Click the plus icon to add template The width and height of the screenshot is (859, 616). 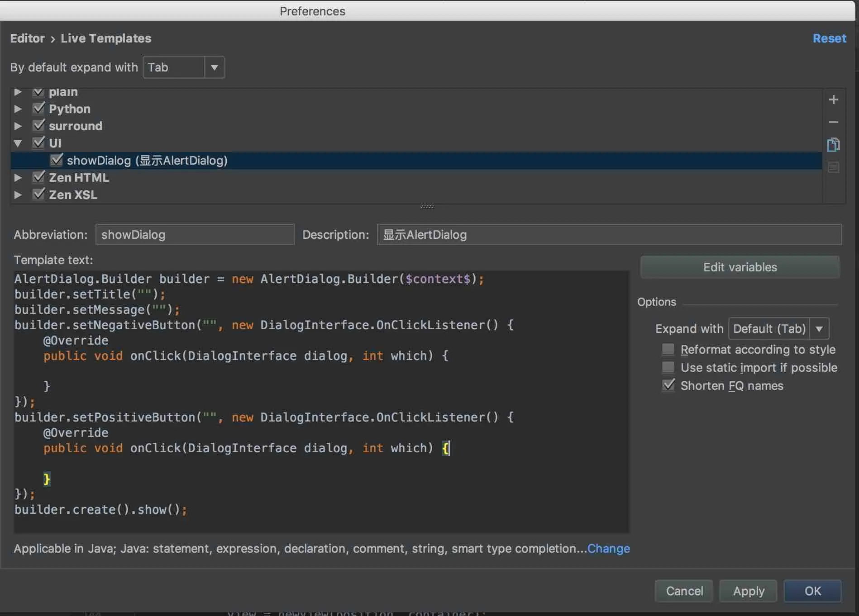point(833,100)
